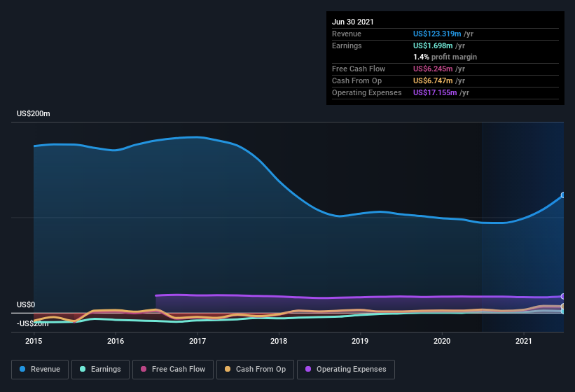Click the 2015 x-axis label
The width and height of the screenshot is (575, 392).
point(34,341)
